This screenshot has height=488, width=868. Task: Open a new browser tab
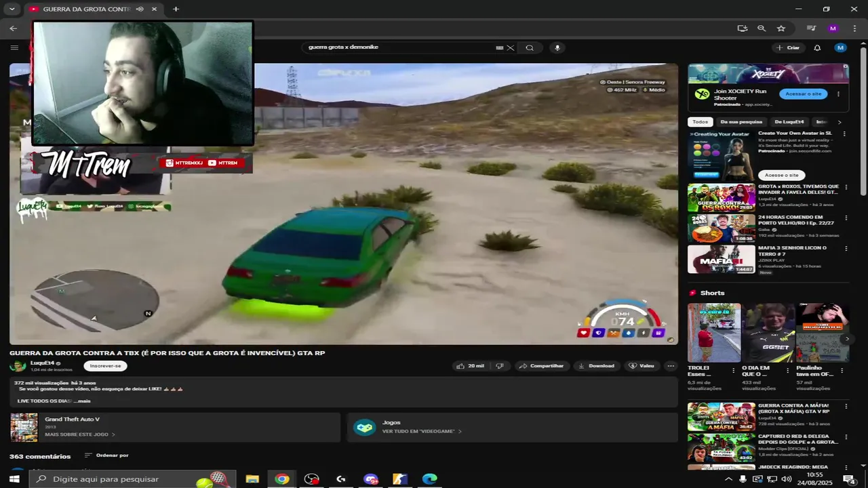coord(176,9)
